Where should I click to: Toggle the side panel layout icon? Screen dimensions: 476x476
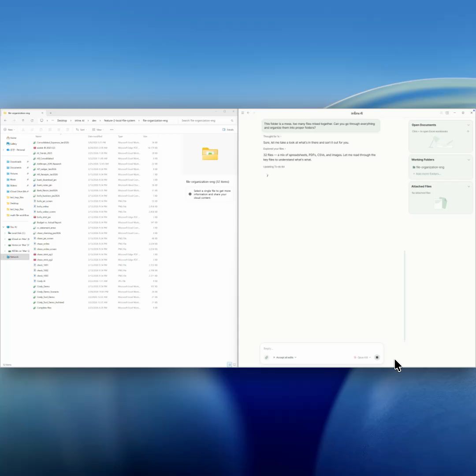point(447,113)
